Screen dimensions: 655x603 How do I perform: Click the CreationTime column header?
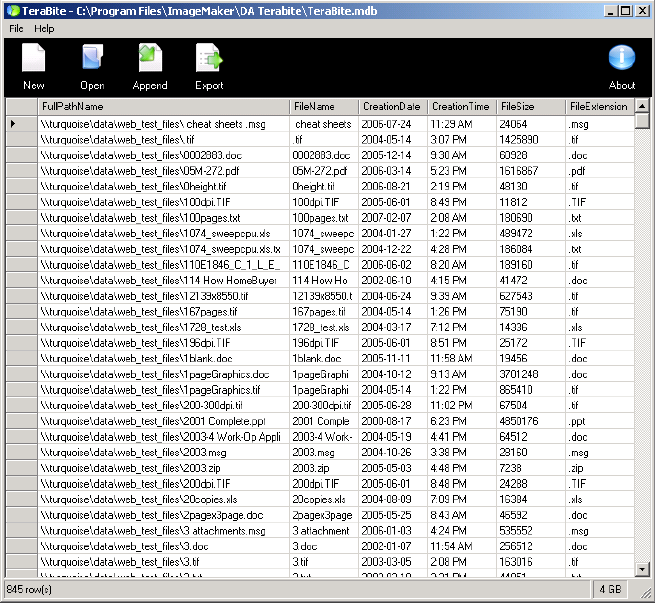462,107
